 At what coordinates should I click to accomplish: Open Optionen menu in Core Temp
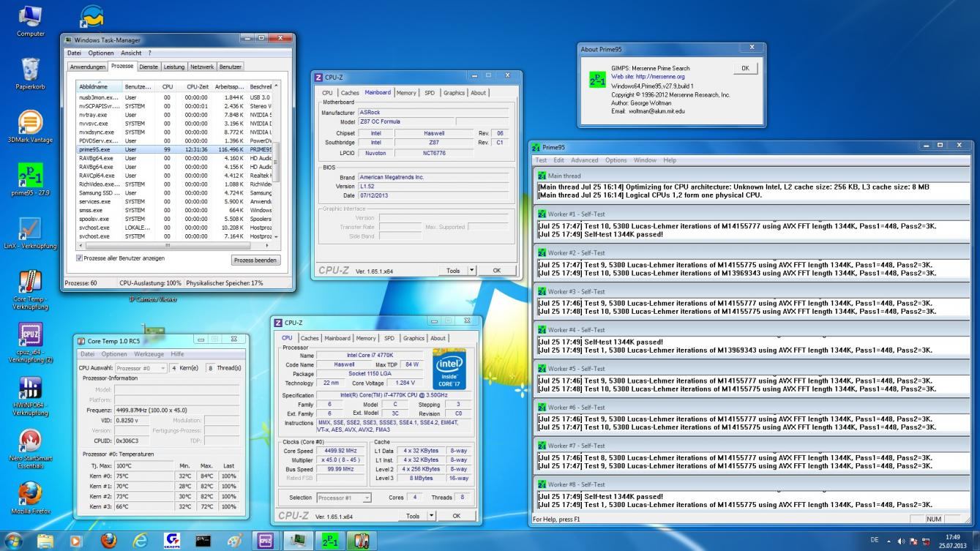[113, 354]
